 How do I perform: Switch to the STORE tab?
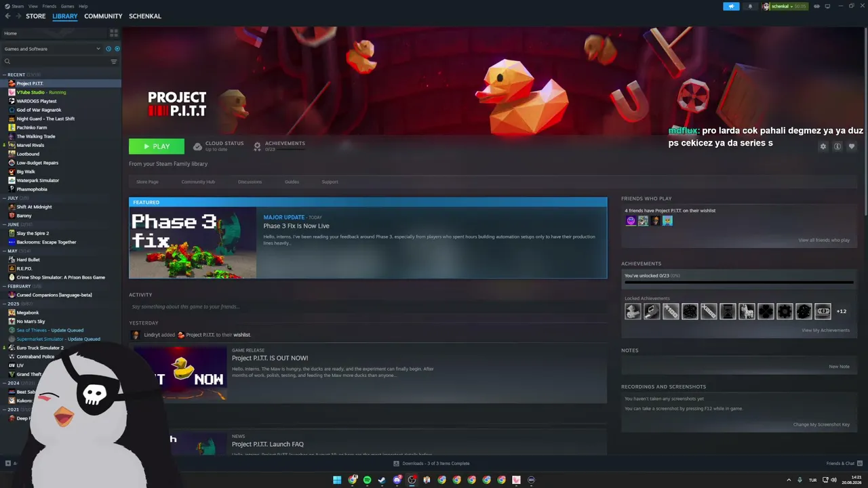coord(36,16)
